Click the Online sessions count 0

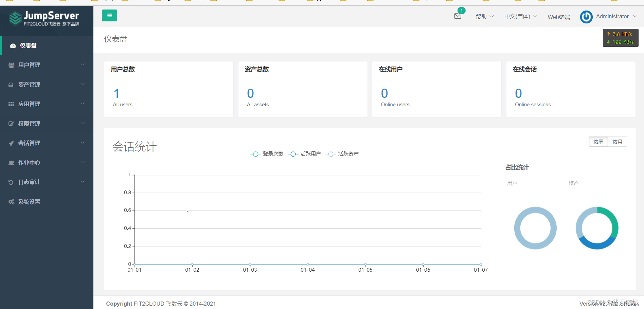518,93
